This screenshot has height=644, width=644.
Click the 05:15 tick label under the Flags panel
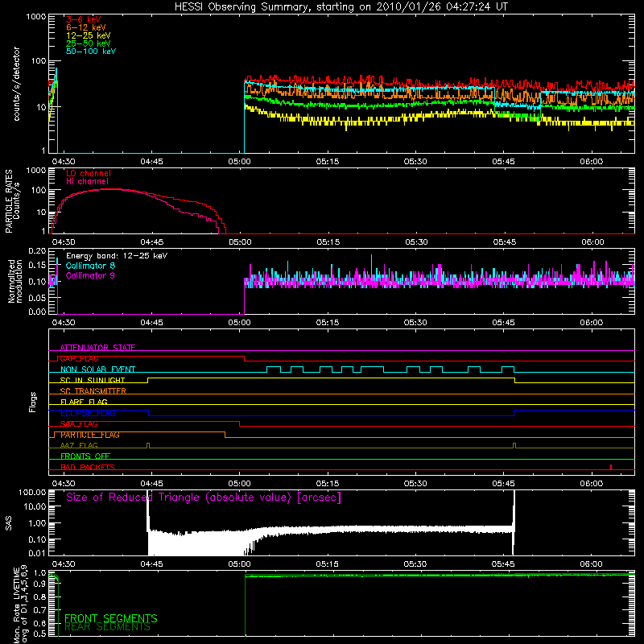(x=328, y=484)
